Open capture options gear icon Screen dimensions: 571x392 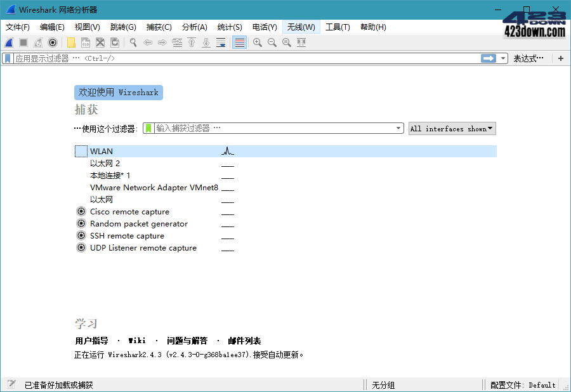click(53, 42)
